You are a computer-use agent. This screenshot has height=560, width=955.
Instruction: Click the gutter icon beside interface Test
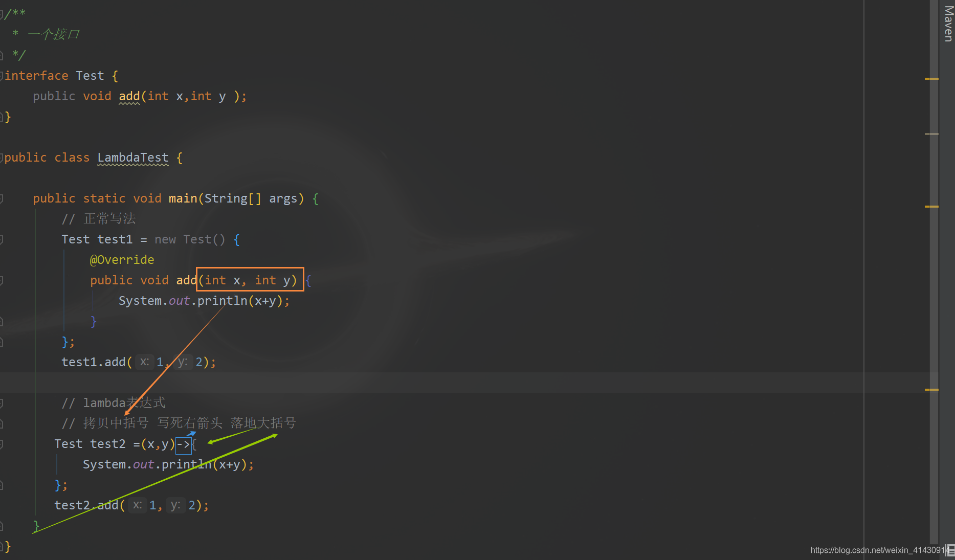coord(2,75)
